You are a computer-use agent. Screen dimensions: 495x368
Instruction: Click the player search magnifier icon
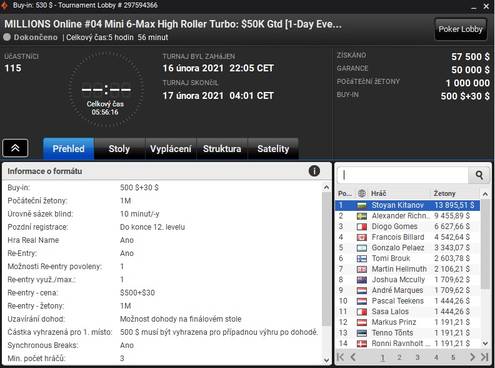point(479,175)
